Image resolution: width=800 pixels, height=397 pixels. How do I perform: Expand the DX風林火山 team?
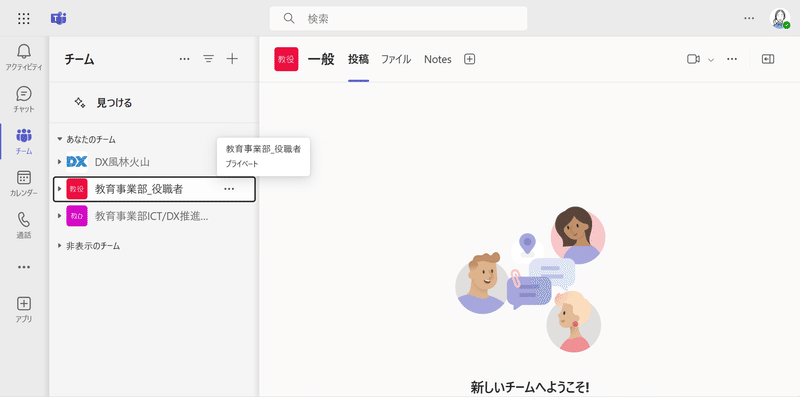tap(60, 162)
